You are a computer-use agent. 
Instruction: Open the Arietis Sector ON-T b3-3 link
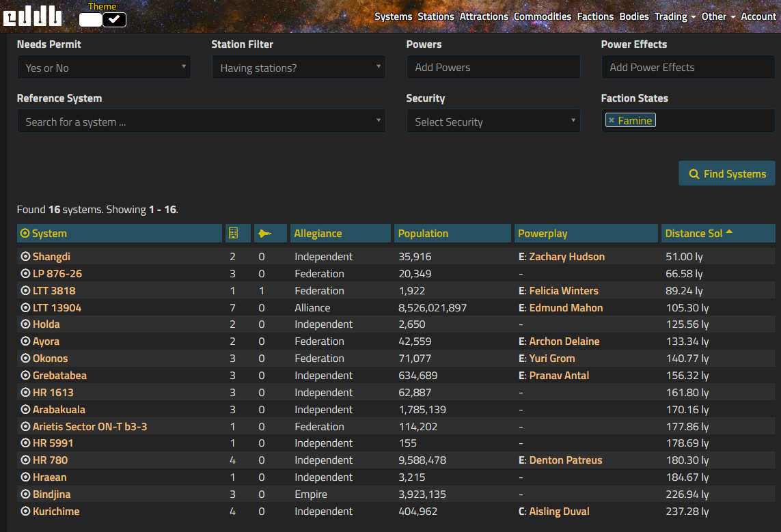[90, 427]
